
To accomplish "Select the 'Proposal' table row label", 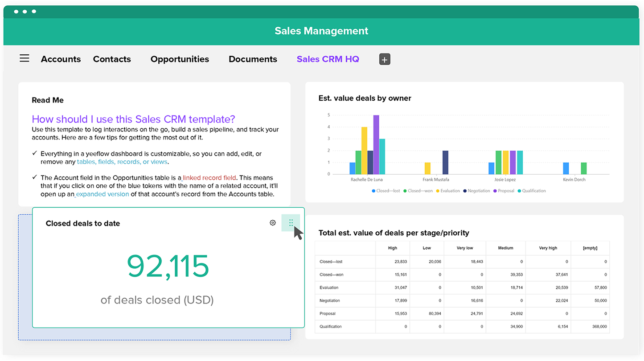I will click(x=328, y=313).
